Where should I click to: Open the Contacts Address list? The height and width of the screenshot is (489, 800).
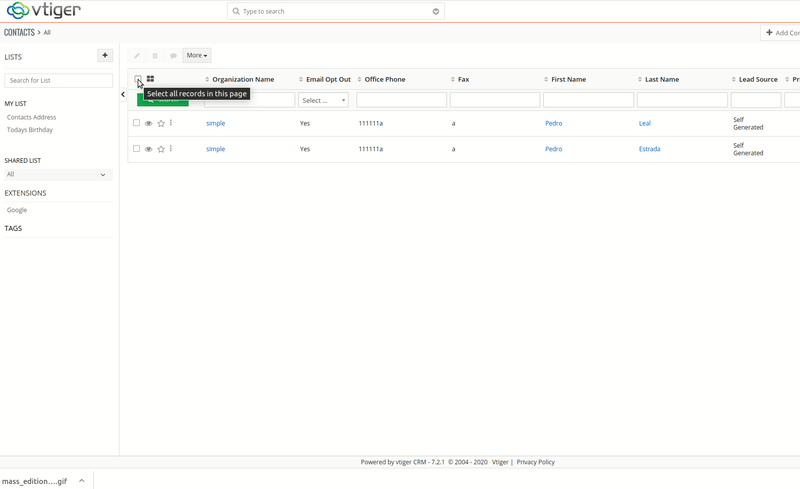31,117
